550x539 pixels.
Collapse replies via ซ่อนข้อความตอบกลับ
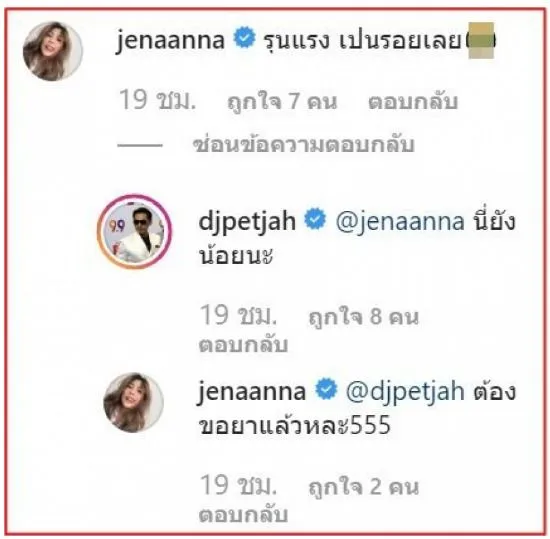pos(304,144)
